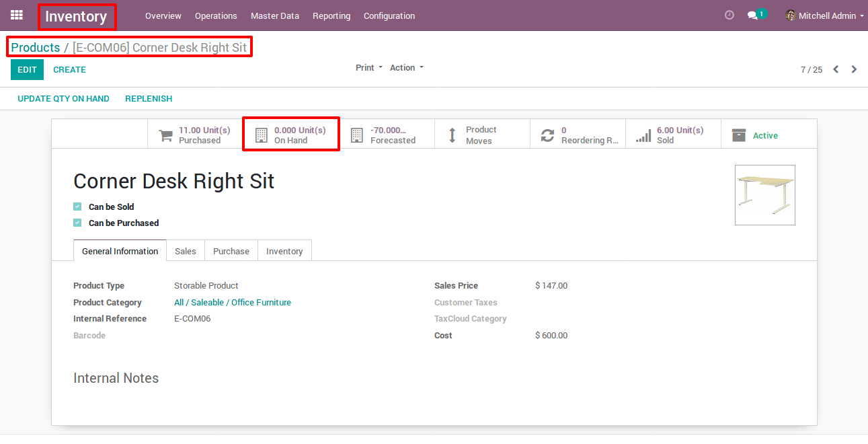Open the Print dropdown

coord(369,67)
